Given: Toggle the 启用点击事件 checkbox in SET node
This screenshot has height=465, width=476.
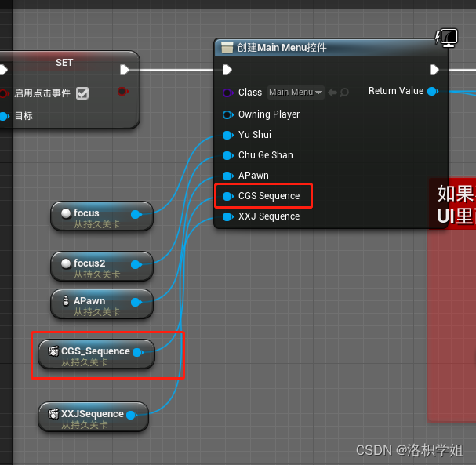Looking at the screenshot, I should 82,93.
